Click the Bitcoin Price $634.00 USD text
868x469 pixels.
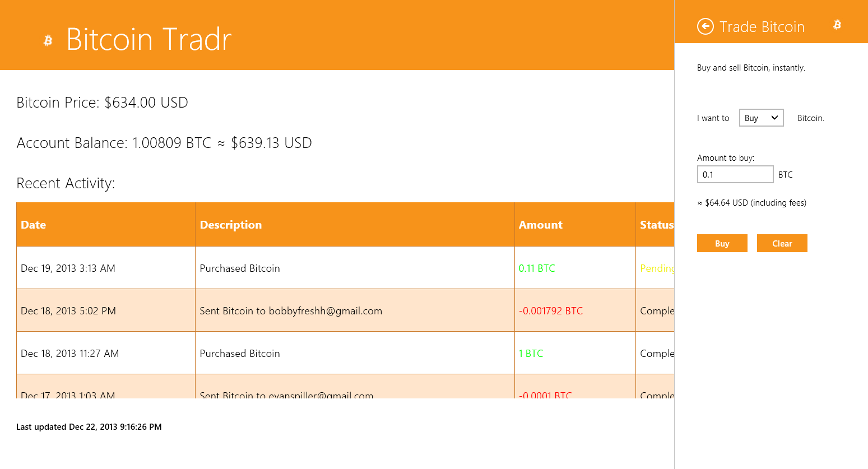point(102,103)
